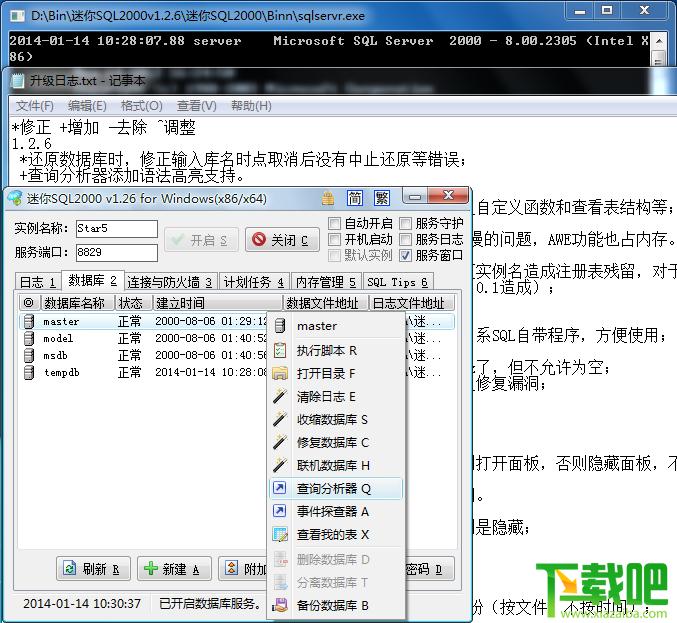Click the status bar timestamp 2014-01-14 10:30:37
This screenshot has height=623, width=677.
pyautogui.click(x=82, y=603)
